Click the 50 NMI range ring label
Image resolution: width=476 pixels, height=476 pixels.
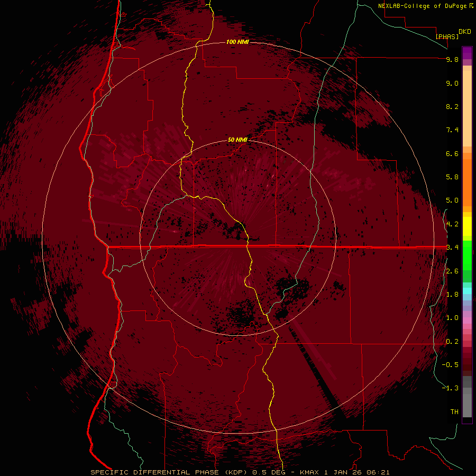tap(237, 140)
